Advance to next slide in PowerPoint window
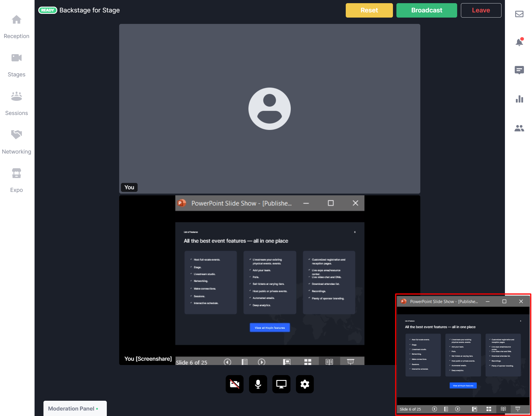Image resolution: width=532 pixels, height=416 pixels. point(457,409)
